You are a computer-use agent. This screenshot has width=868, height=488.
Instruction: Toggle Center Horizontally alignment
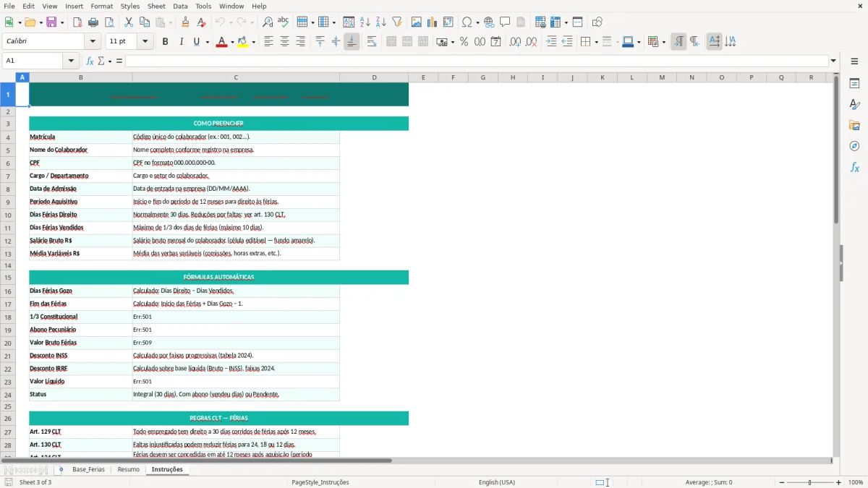(x=284, y=42)
